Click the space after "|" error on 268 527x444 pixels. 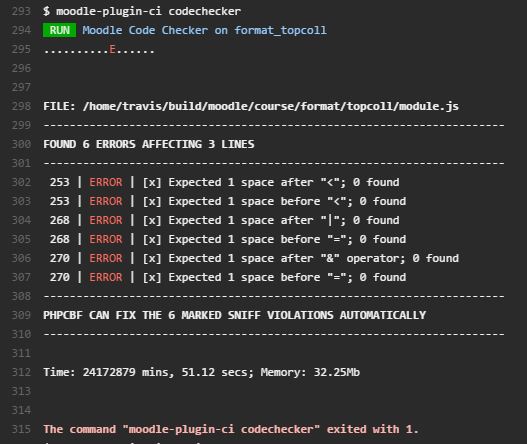click(284, 220)
